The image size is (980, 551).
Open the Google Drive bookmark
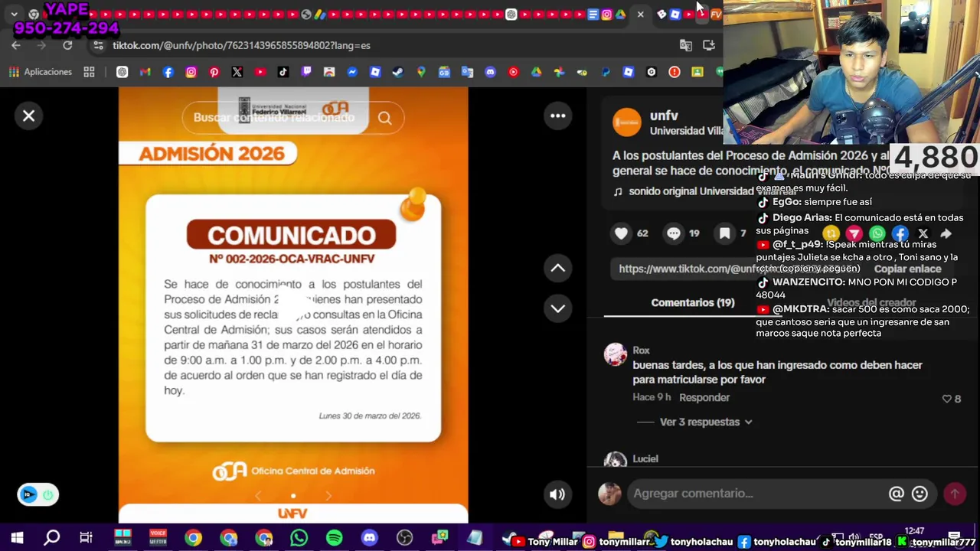[x=536, y=72]
